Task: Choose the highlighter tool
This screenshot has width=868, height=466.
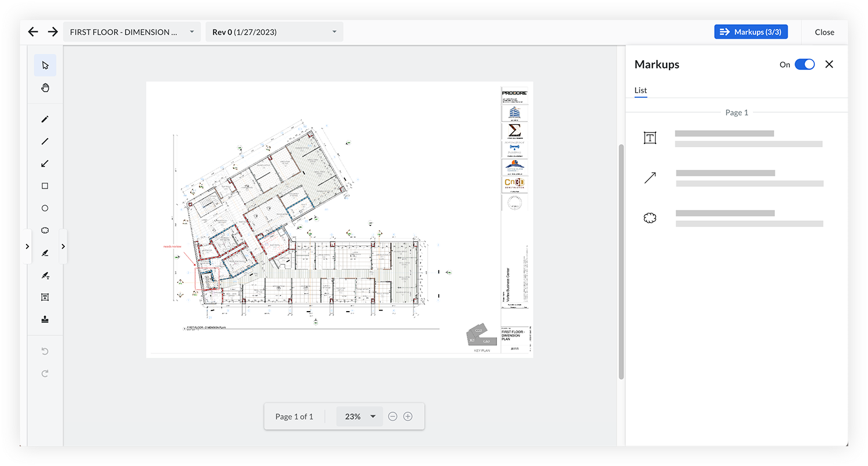Action: point(45,253)
